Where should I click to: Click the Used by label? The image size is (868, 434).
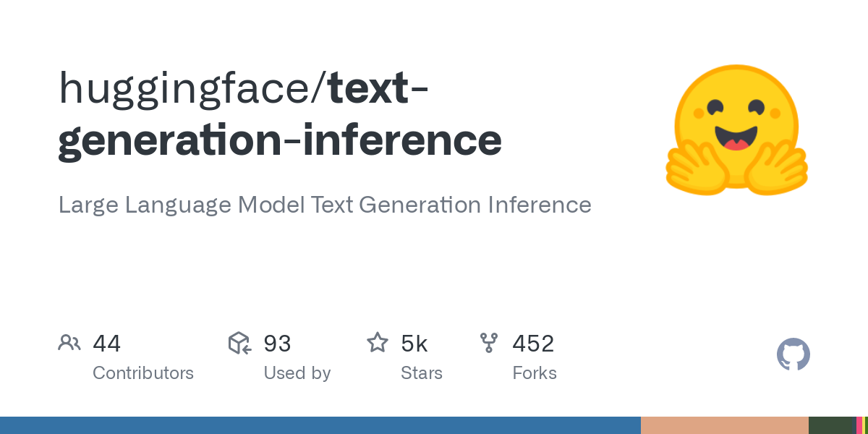297,373
